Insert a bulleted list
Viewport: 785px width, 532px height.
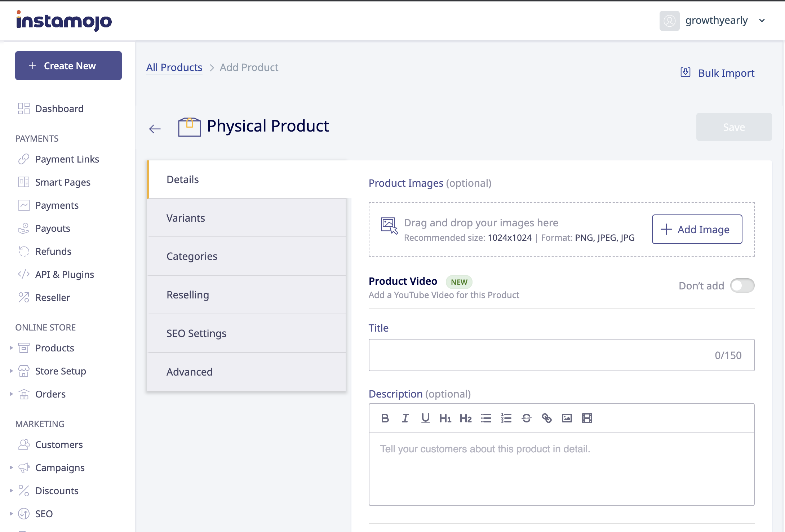point(486,418)
